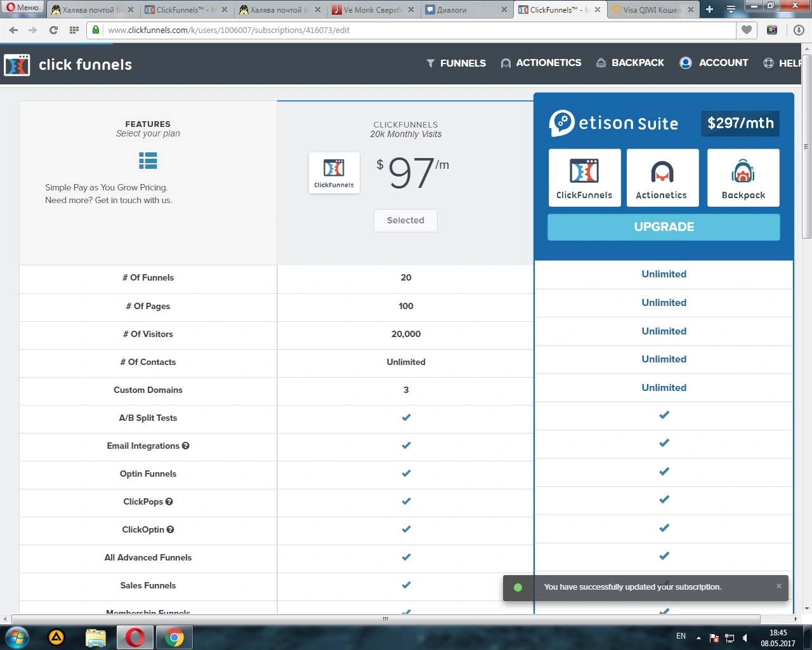Open the Account menu in the navigation

(714, 63)
